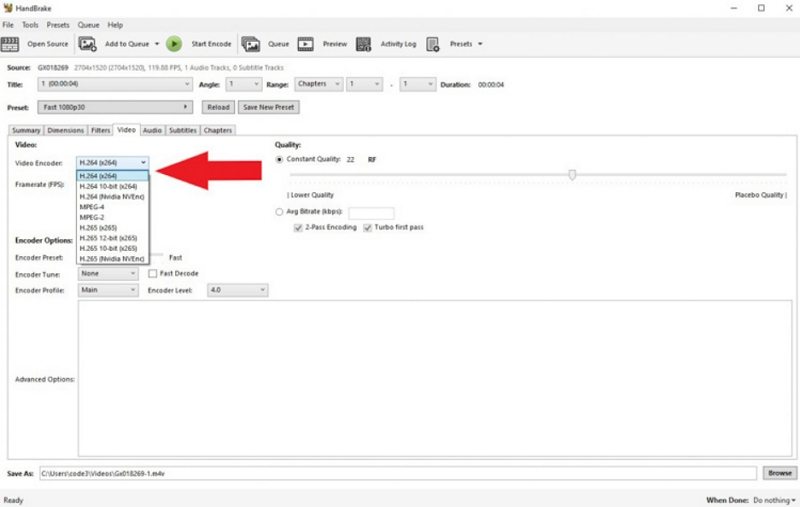Open the Help menu
This screenshot has height=507, width=800.
(x=115, y=25)
